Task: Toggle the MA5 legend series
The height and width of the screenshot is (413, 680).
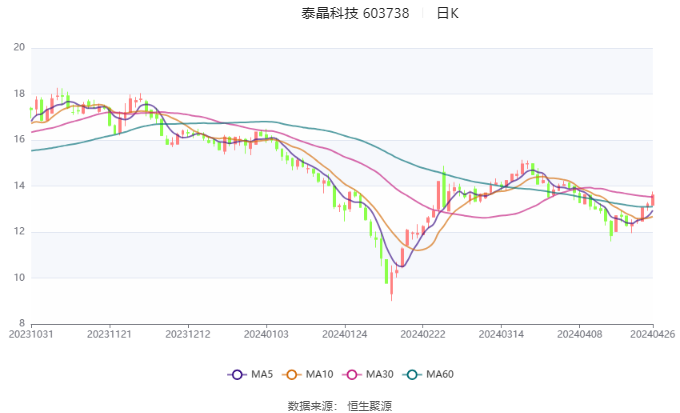Action: point(250,374)
